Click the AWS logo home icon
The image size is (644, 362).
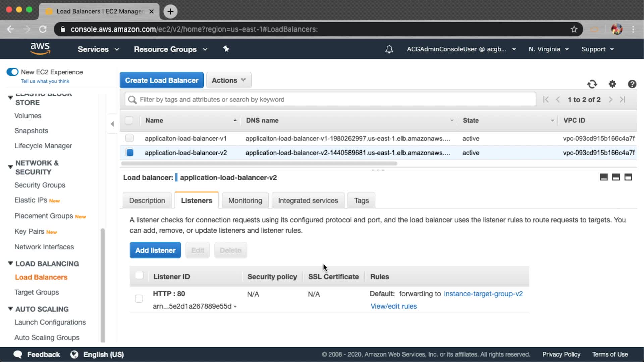40,49
